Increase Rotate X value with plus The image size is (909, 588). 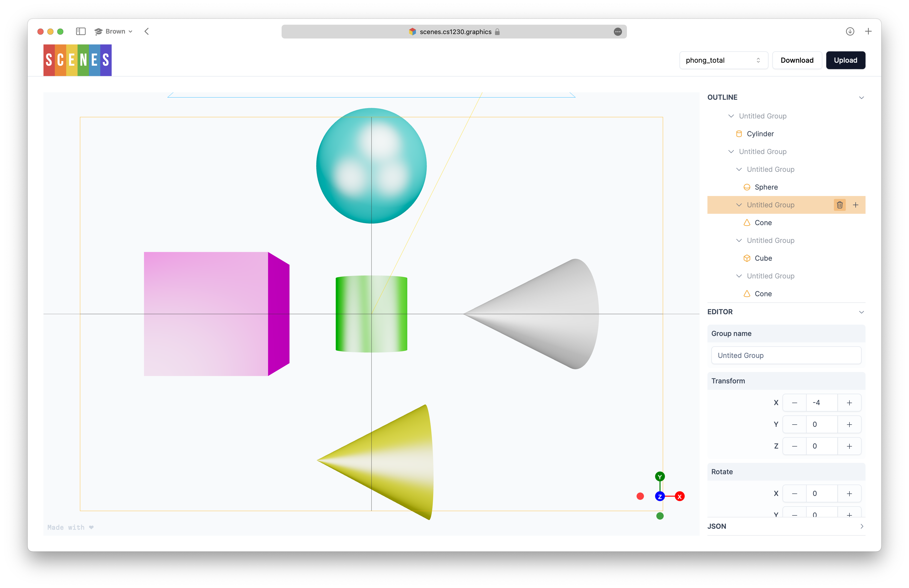tap(849, 494)
